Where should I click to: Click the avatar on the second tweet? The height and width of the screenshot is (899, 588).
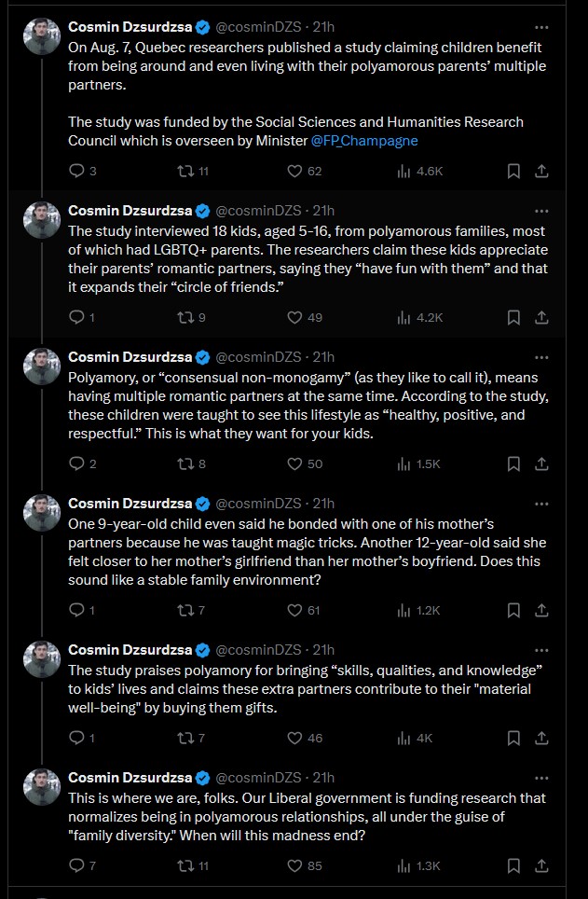(42, 219)
